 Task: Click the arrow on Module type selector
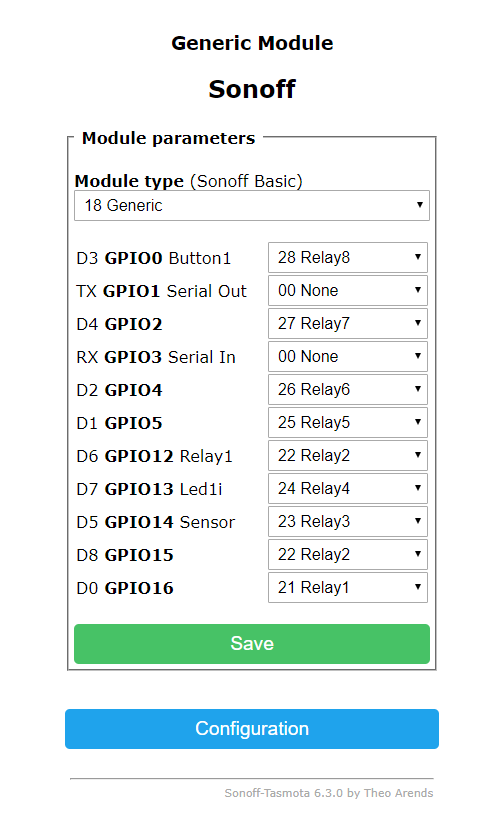tap(420, 205)
